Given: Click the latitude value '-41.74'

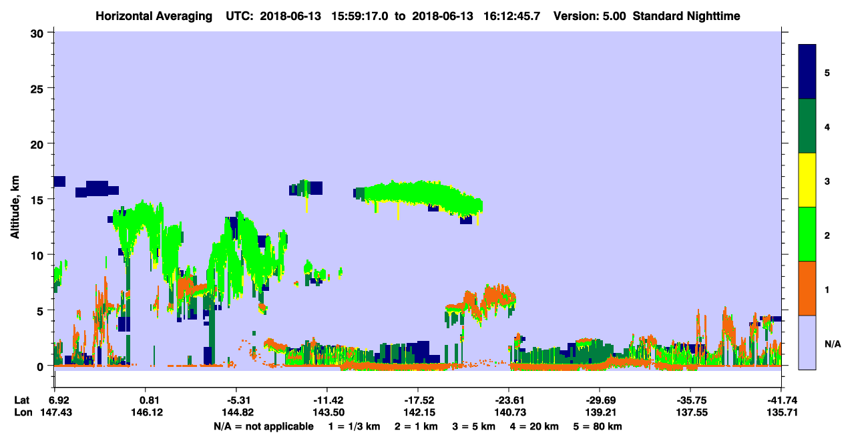Looking at the screenshot, I should coord(782,400).
